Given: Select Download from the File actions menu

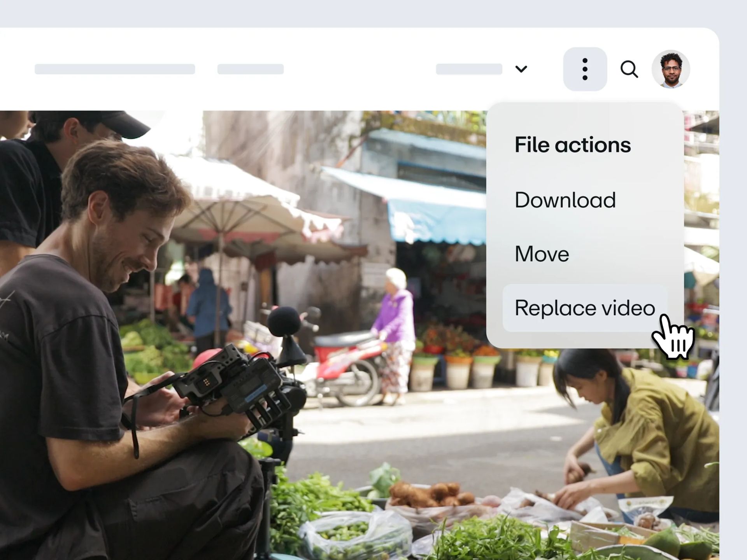Looking at the screenshot, I should coord(565,200).
